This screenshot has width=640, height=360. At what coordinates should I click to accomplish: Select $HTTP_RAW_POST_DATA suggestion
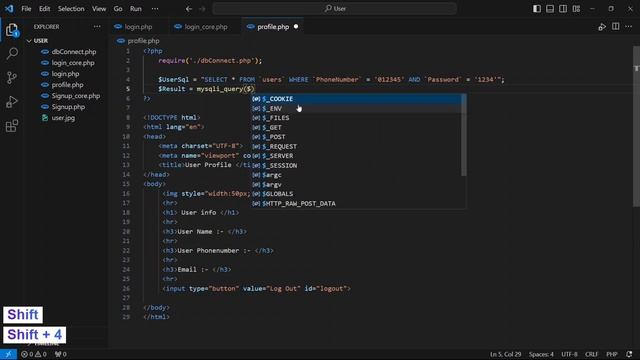(356, 203)
